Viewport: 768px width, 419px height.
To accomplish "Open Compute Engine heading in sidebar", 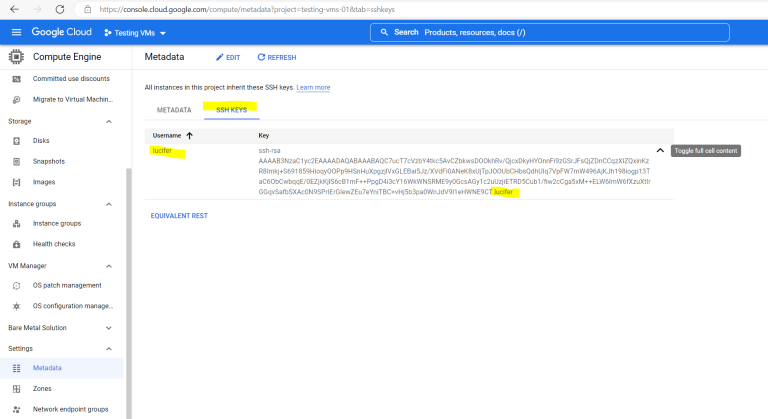I will point(67,57).
